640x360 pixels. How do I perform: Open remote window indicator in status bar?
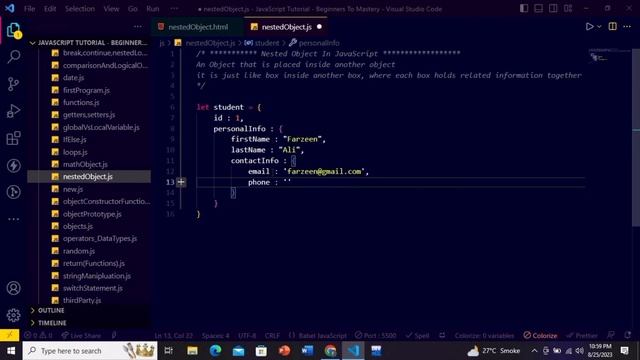(9, 335)
